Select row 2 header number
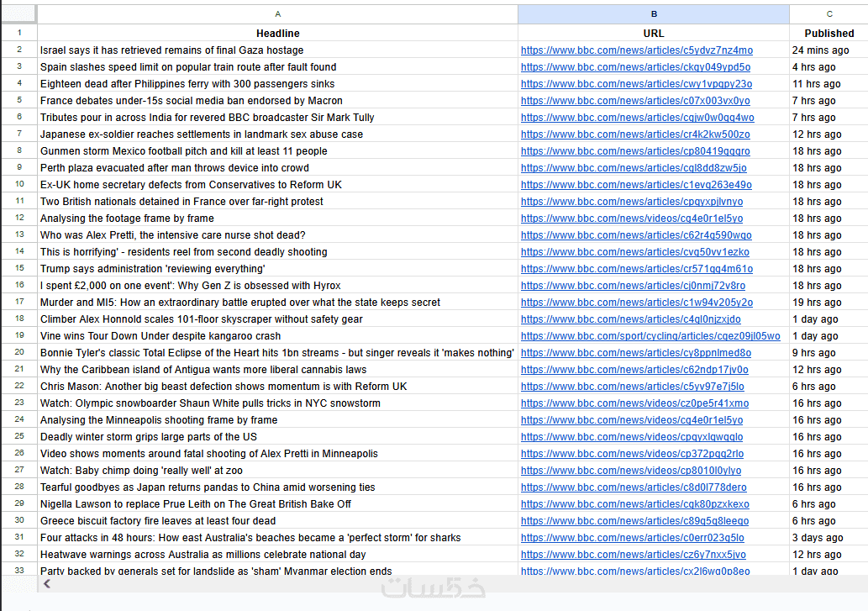Image resolution: width=868 pixels, height=611 pixels. tap(18, 50)
